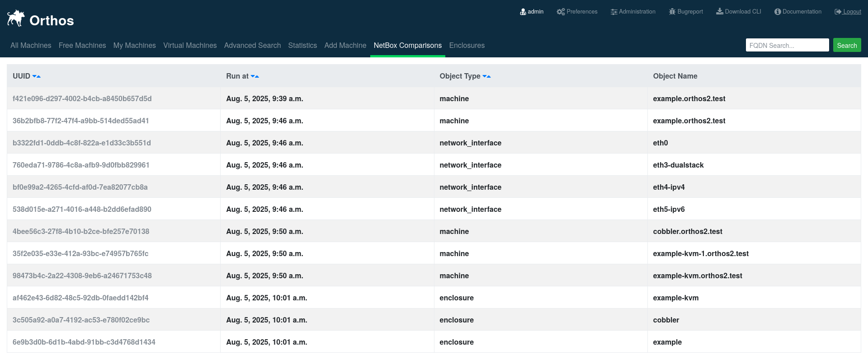
Task: Open UUID bf0e99a2-4265-4cfd-af0d-7ea82077cb8a
Action: (x=80, y=187)
